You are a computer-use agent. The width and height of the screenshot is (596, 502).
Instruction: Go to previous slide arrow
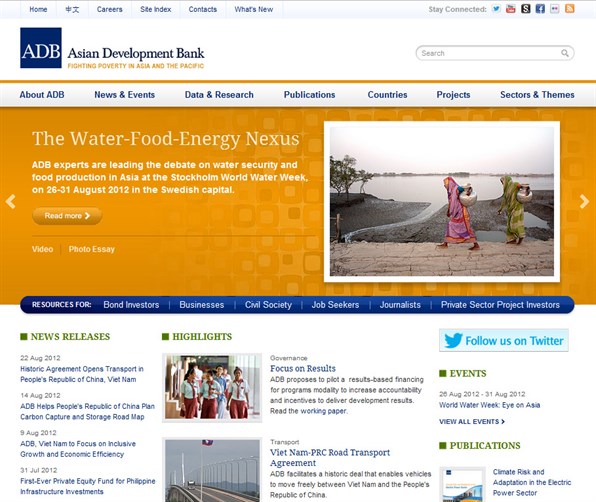(x=11, y=201)
